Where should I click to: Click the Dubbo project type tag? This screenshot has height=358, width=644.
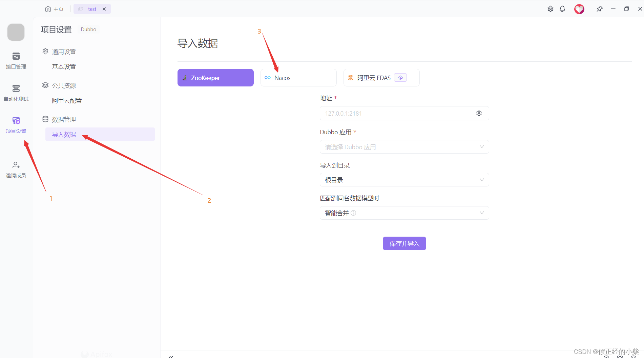[x=88, y=29]
